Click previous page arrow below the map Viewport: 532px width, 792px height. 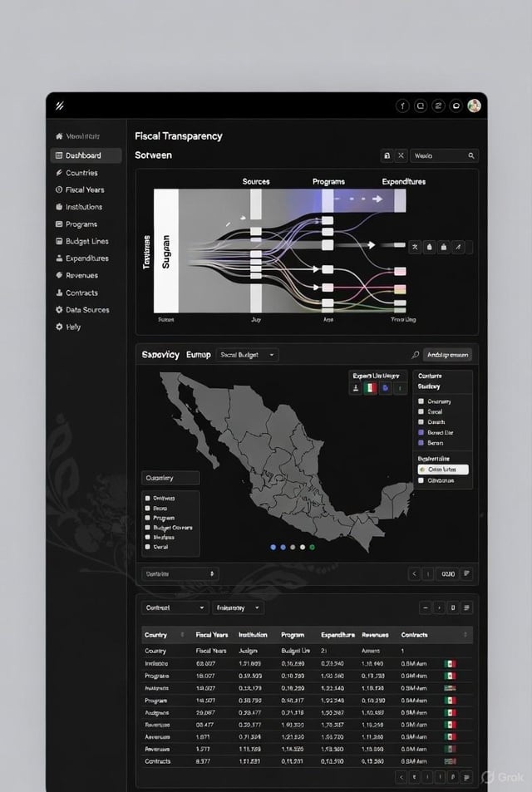[x=415, y=573]
